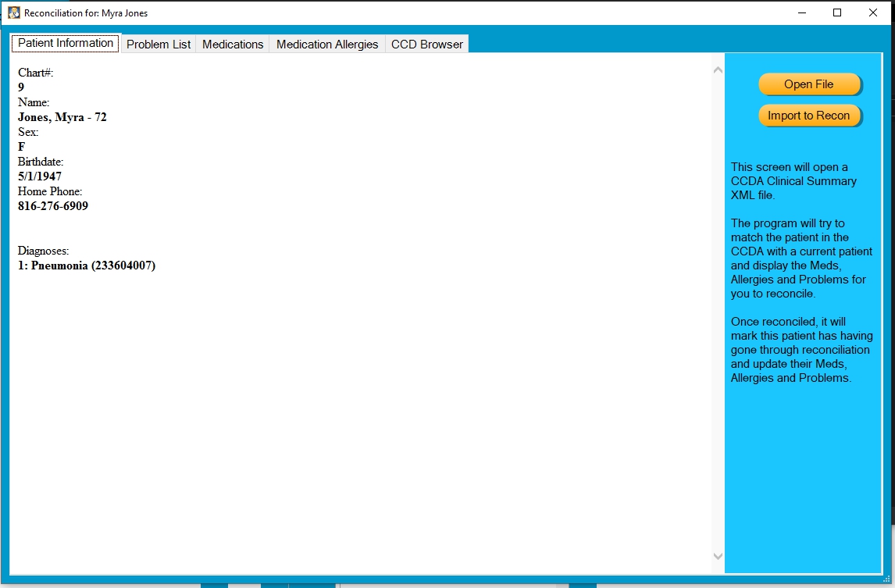This screenshot has height=588, width=895.
Task: Switch to the Problem List tab
Action: (158, 44)
